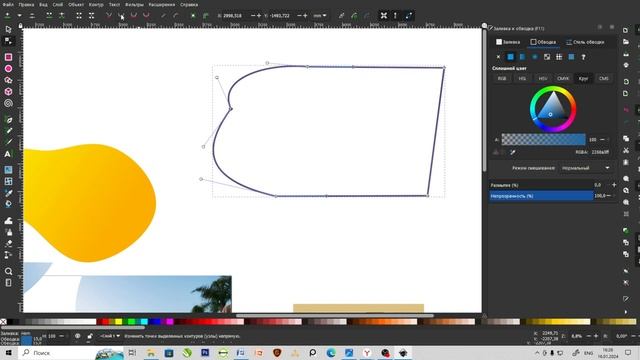Switch color mode to CMS
This screenshot has width=640, height=360.
click(604, 78)
